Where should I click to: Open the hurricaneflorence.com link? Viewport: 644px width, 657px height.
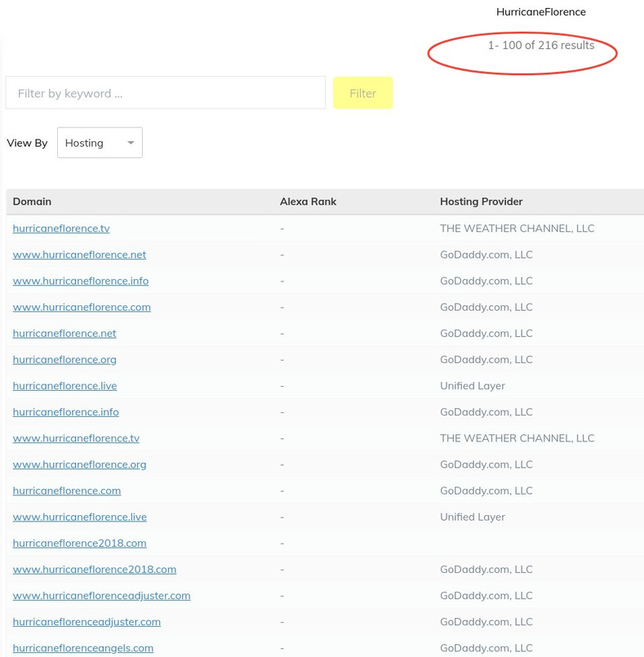pos(67,491)
